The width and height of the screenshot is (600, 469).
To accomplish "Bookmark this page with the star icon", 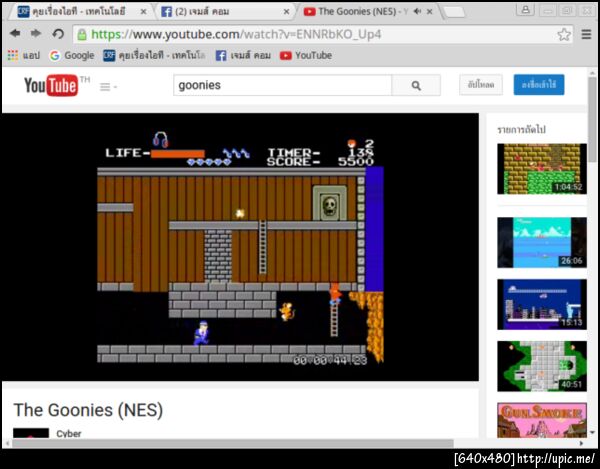I will coord(564,34).
